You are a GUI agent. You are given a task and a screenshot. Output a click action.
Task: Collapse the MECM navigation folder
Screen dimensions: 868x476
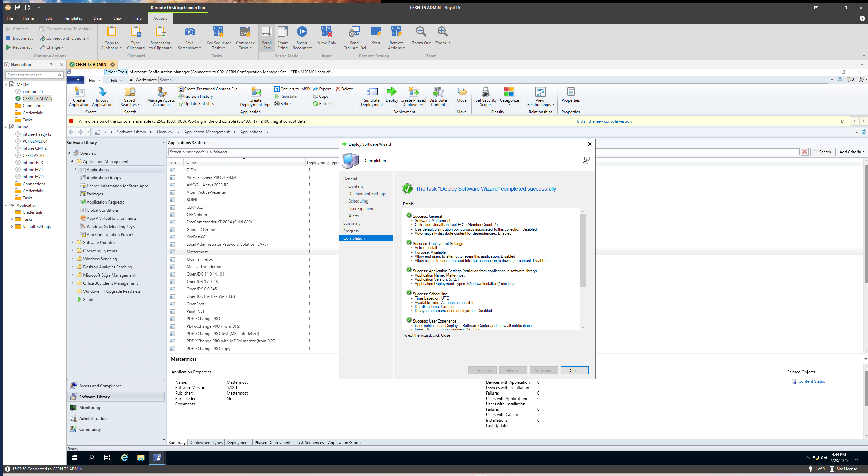[x=6, y=85]
